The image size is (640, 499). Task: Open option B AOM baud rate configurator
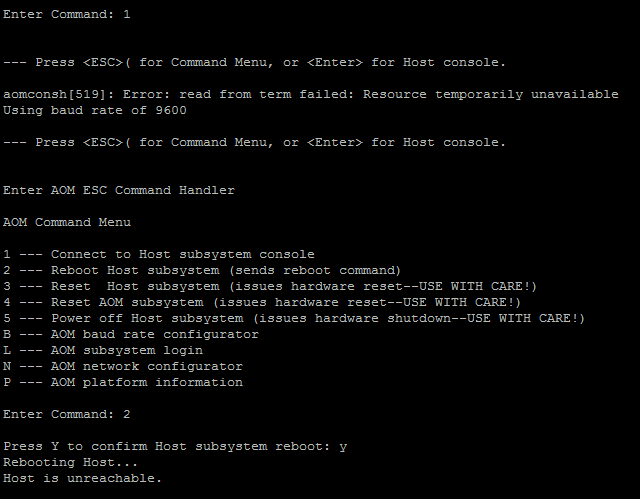[x=131, y=334]
